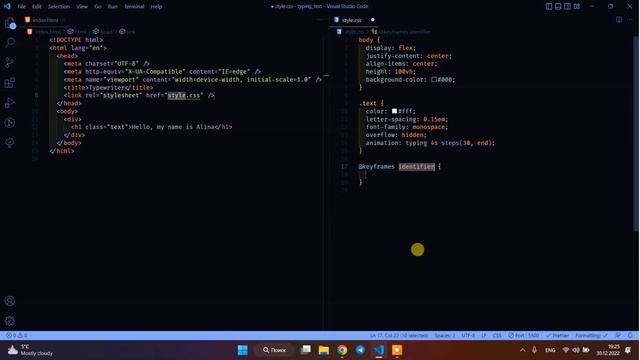
Task: Open the Source Control view
Action: pyautogui.click(x=10, y=62)
